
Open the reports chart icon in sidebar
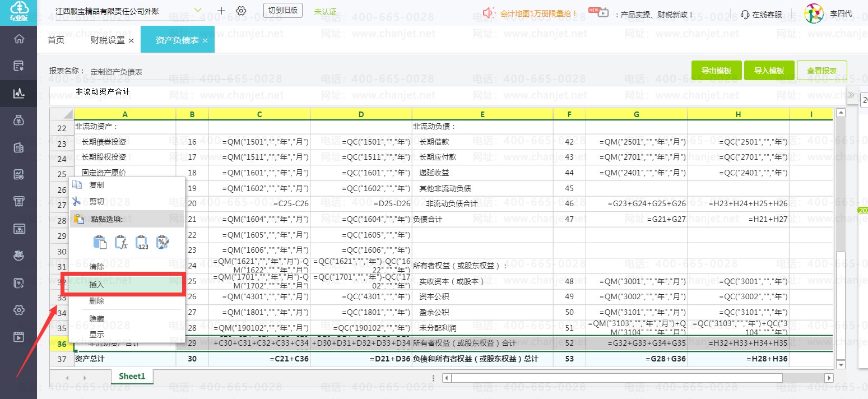pyautogui.click(x=18, y=93)
